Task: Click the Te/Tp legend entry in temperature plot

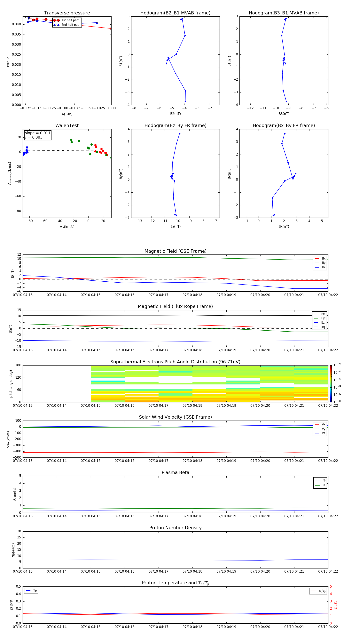Action: pyautogui.click(x=318, y=591)
